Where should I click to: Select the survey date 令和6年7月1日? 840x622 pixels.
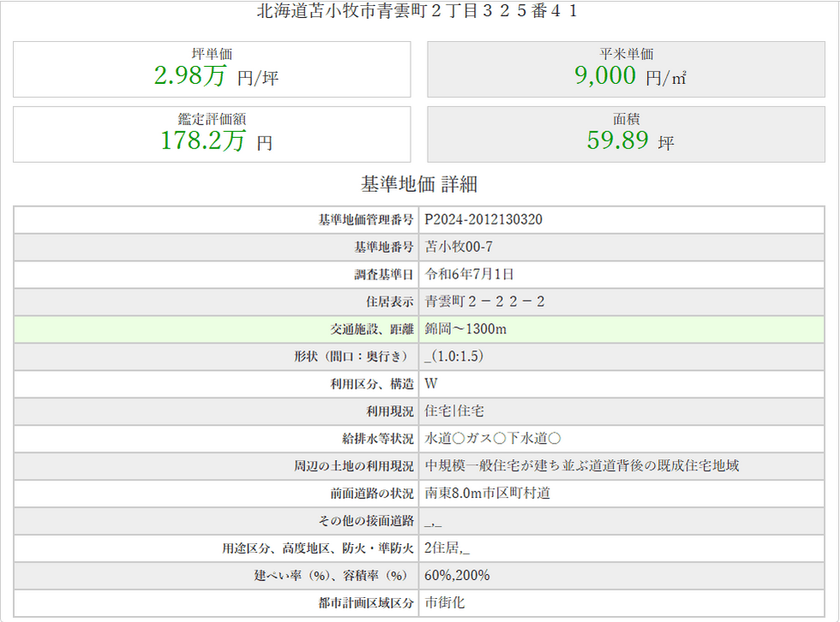(x=469, y=274)
